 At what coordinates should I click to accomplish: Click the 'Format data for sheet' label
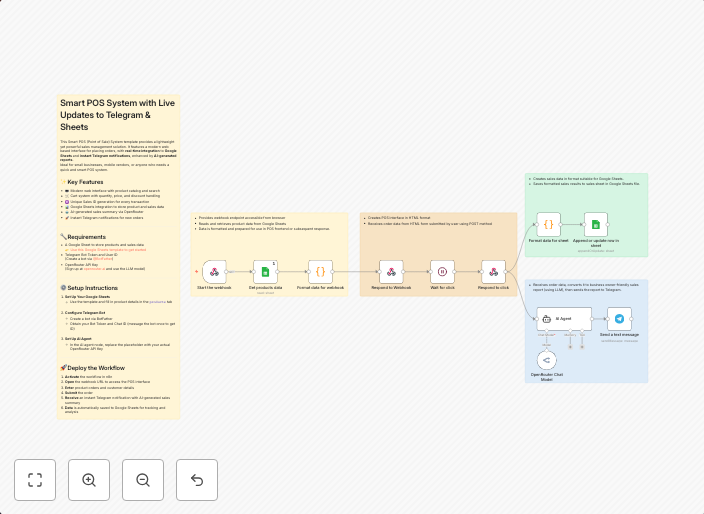[x=549, y=241]
